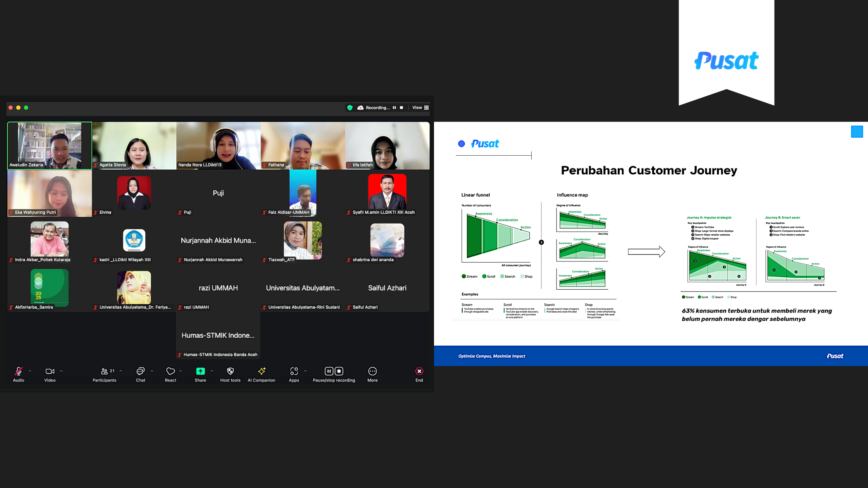The image size is (868, 488).
Task: Pause recording from top bar indicator
Action: [394, 108]
